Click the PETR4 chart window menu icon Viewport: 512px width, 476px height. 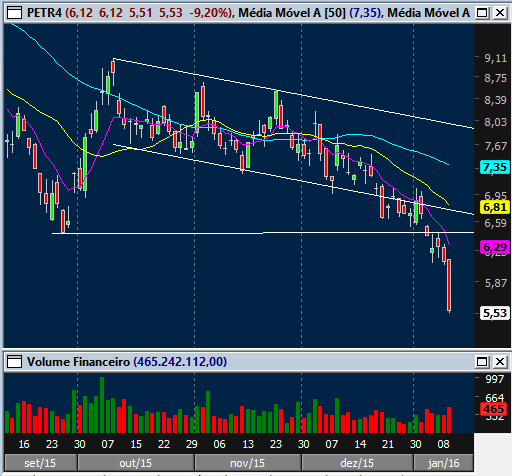point(14,13)
